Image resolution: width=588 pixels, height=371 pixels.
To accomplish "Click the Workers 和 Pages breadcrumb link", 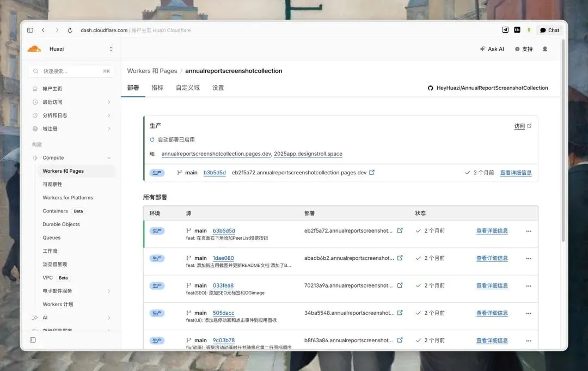I will [x=152, y=71].
